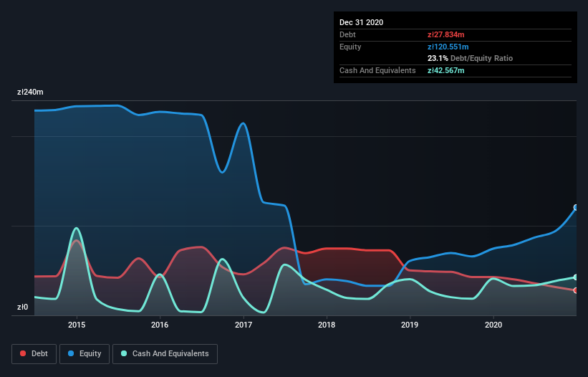Click Cash And Equivalents tooltip label
The width and height of the screenshot is (588, 377).
click(x=377, y=70)
